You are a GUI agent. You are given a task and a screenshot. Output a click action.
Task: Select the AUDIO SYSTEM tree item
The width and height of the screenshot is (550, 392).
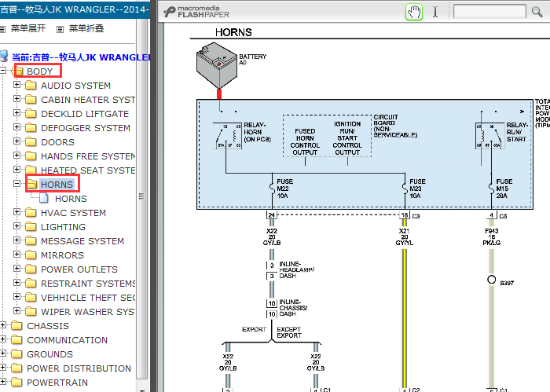[x=75, y=86]
